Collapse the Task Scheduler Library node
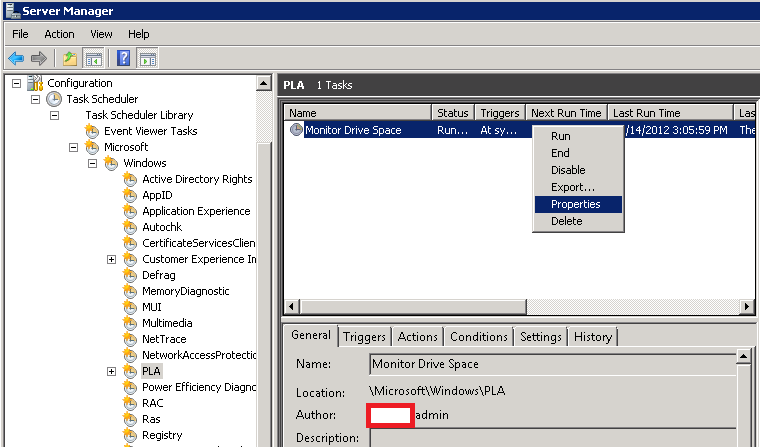 click(x=54, y=115)
